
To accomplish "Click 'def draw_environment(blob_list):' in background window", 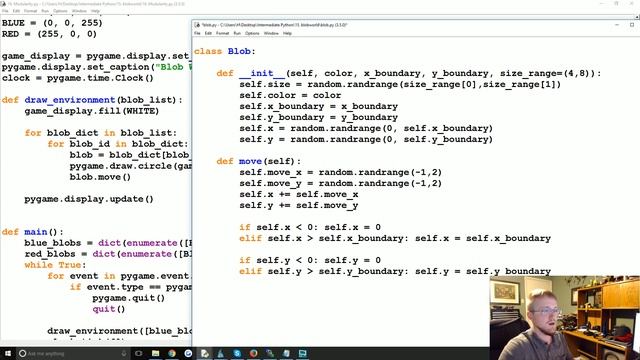I will click(x=92, y=100).
